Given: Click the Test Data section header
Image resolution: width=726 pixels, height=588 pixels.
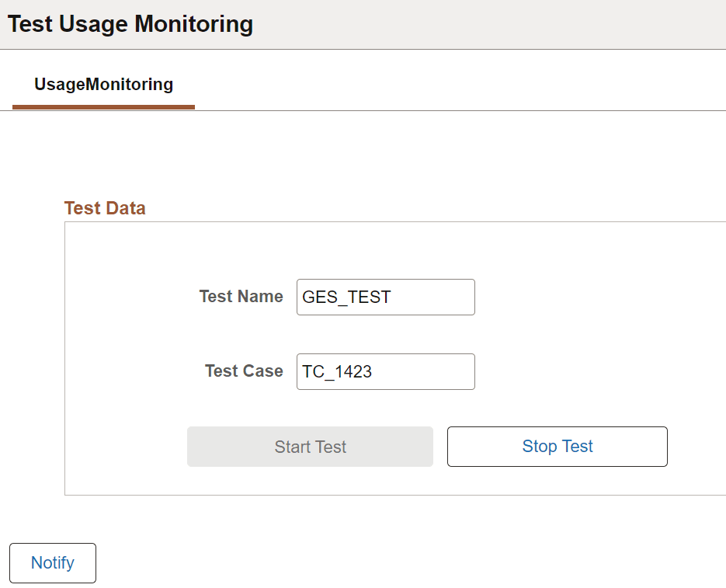Looking at the screenshot, I should click(x=104, y=207).
